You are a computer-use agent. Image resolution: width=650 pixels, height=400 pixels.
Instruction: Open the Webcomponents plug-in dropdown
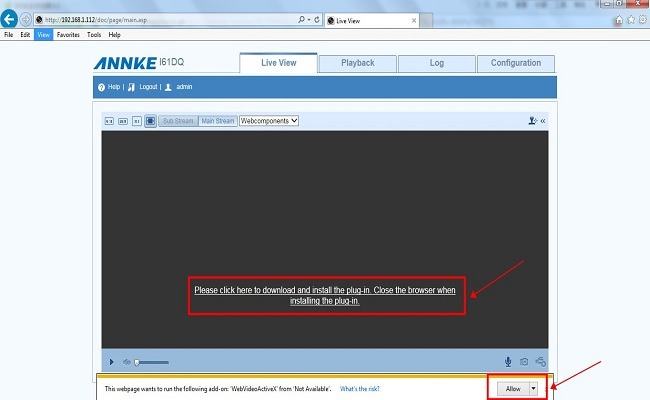269,121
